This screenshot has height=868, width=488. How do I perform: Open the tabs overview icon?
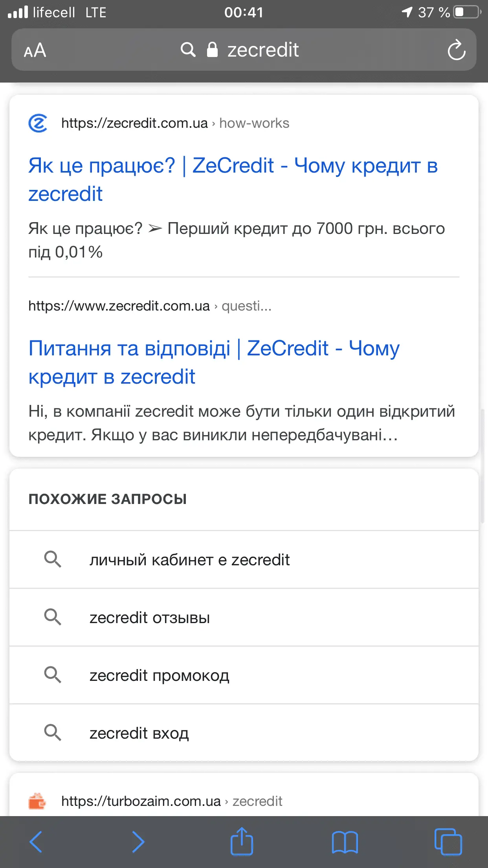pyautogui.click(x=448, y=842)
